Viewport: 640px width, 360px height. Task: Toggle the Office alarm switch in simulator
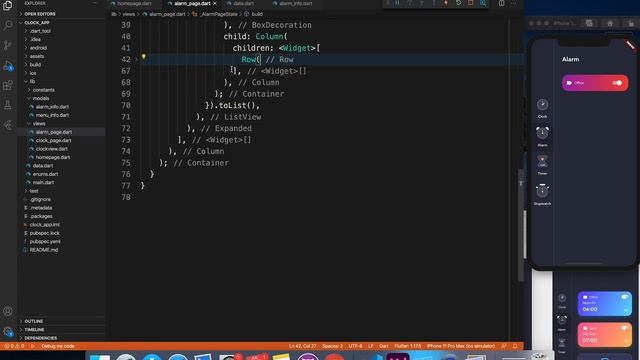617,83
